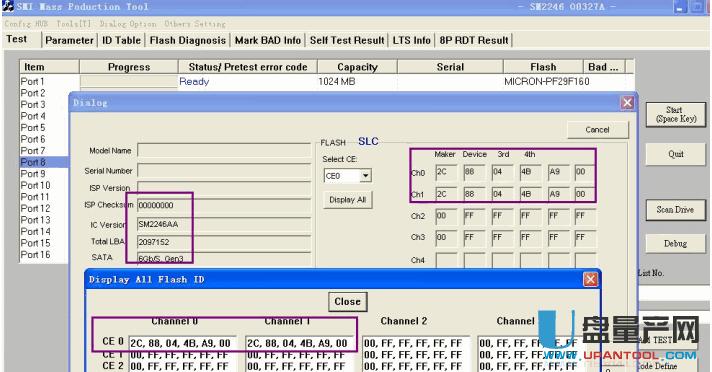Viewport: 712px width, 372px height.
Task: Select the highlighted Port 8 row
Action: pyautogui.click(x=44, y=162)
